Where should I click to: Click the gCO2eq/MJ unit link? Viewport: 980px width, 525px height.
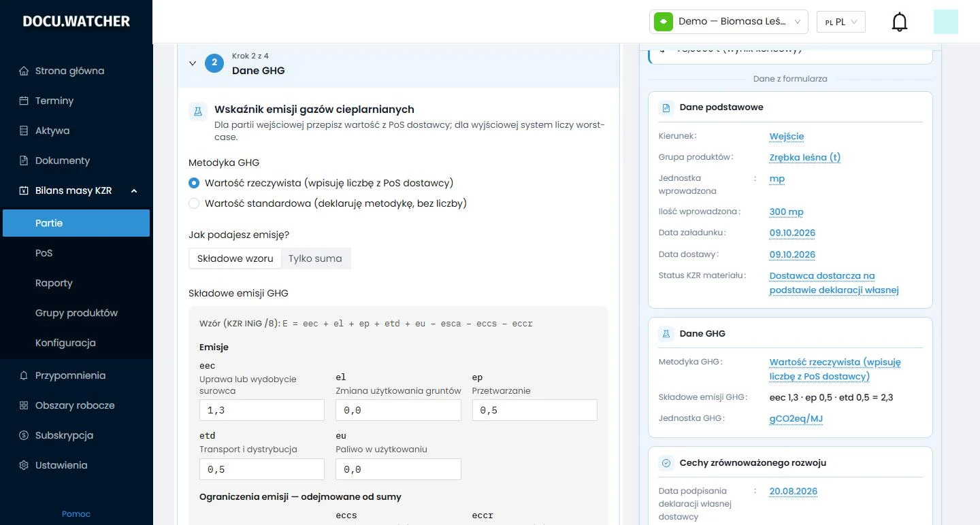click(796, 418)
